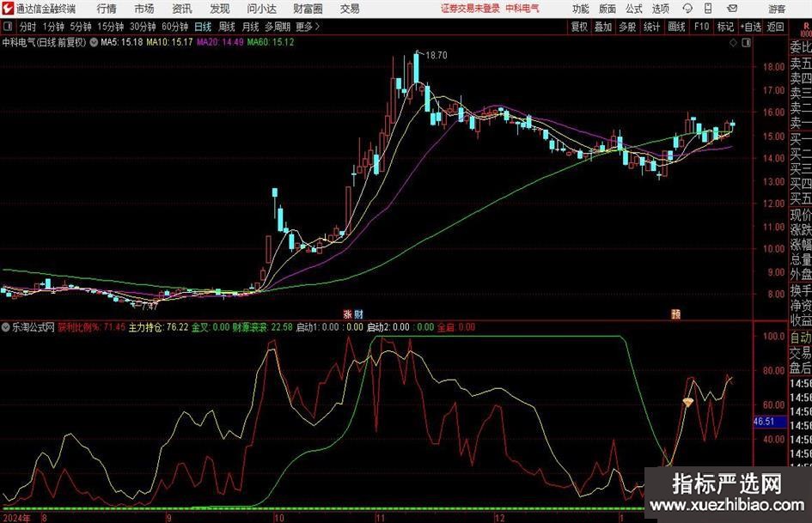Open the mail envelope icon

coord(732,9)
